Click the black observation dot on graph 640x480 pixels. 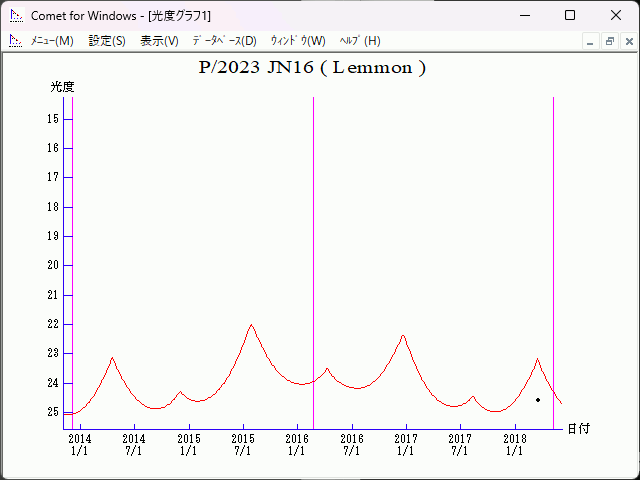(x=538, y=400)
